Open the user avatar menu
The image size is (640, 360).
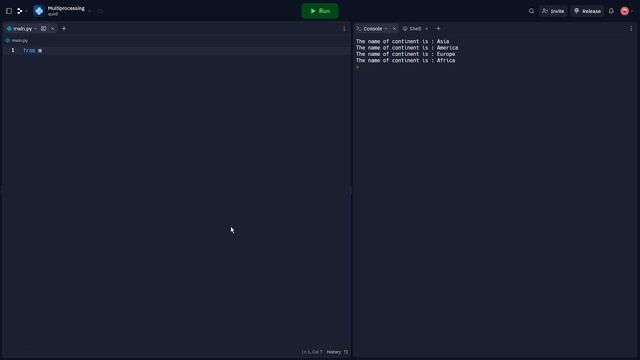(x=624, y=11)
